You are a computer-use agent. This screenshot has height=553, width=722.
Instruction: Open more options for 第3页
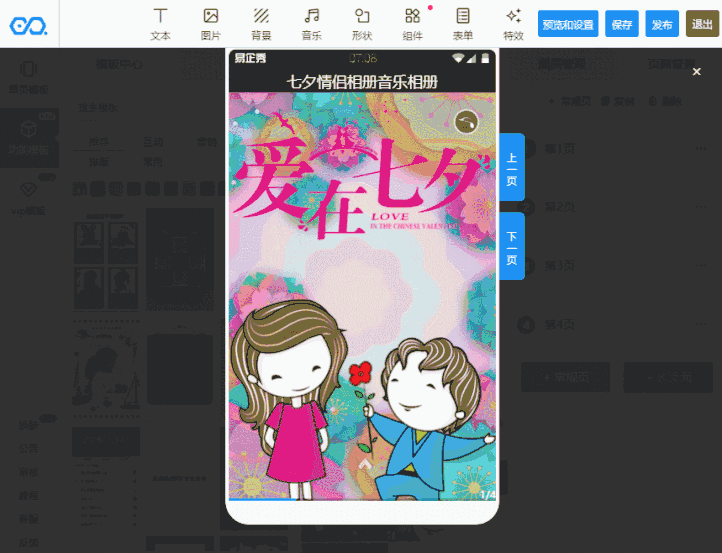(701, 265)
